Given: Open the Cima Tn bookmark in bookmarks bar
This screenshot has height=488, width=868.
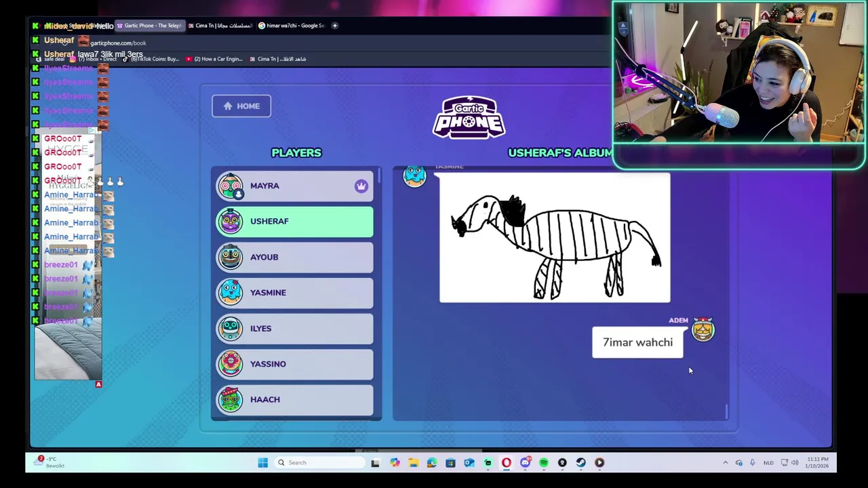Looking at the screenshot, I should [x=277, y=59].
